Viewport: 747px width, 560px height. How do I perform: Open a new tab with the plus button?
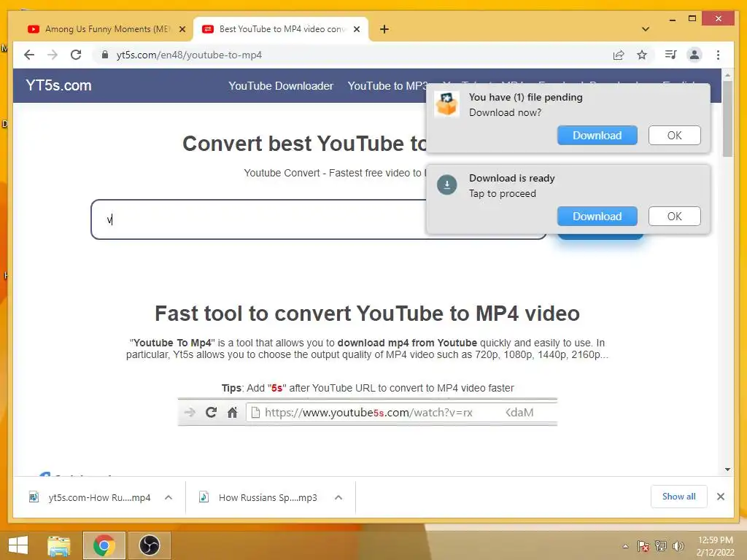(x=384, y=29)
